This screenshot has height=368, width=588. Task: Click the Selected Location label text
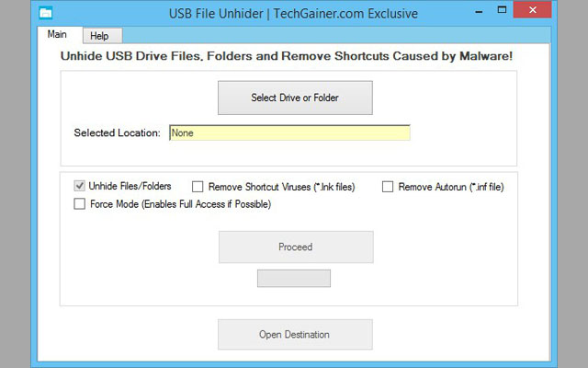coord(117,132)
